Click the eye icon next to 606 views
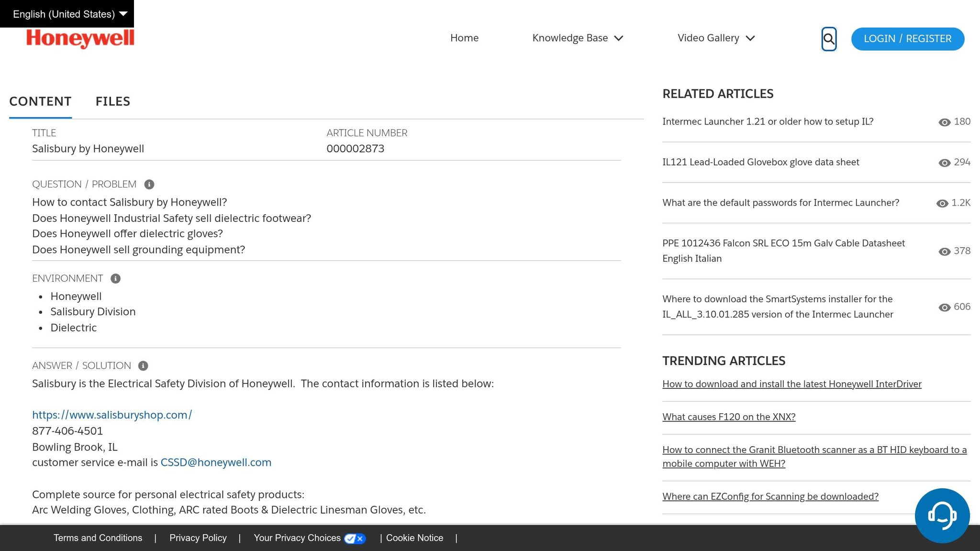This screenshot has width=980, height=551. pyautogui.click(x=944, y=308)
